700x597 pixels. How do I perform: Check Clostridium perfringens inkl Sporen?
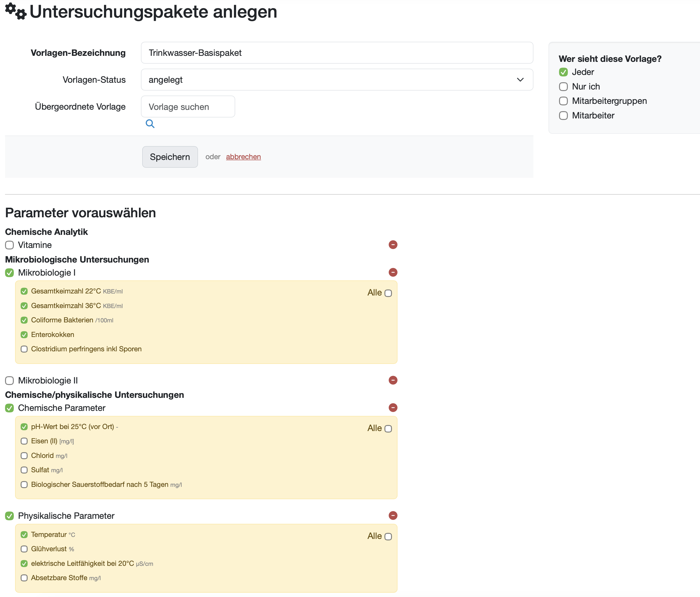coord(24,349)
